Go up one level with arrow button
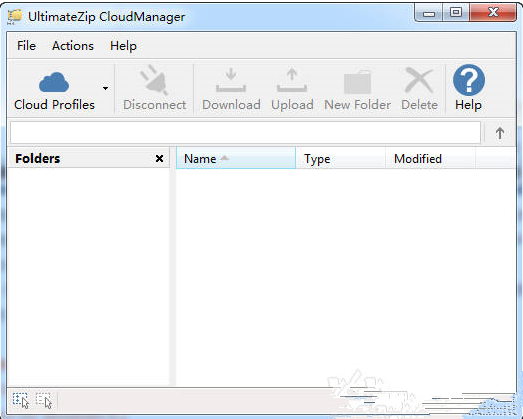 499,133
